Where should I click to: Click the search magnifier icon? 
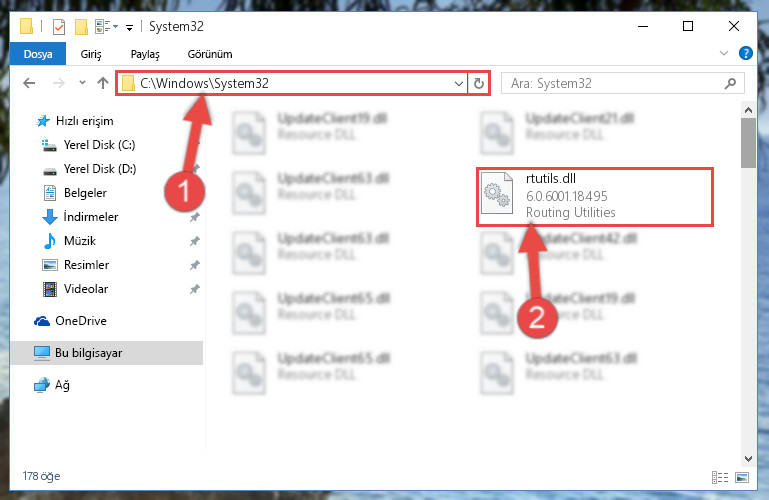point(730,83)
